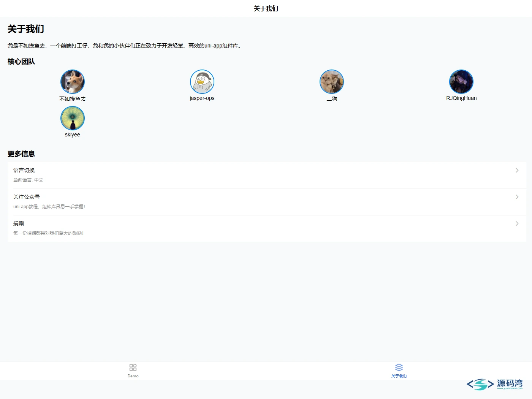Open the Demo tab icon
This screenshot has height=399, width=532.
133,367
